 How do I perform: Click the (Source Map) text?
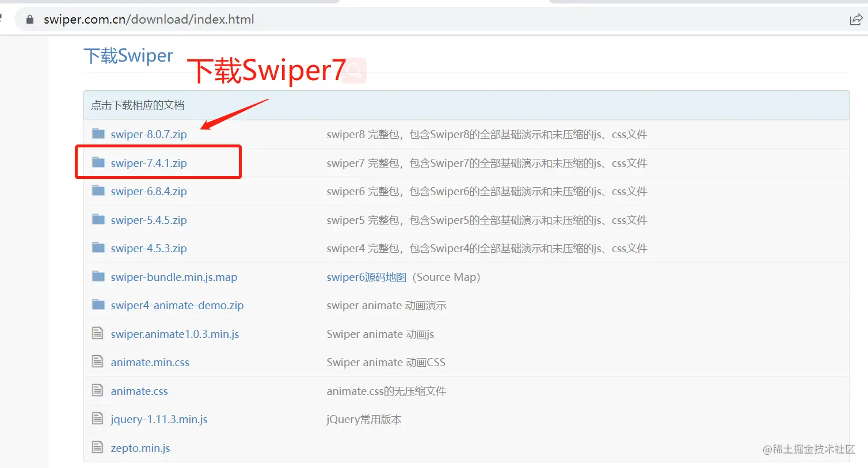pos(446,277)
